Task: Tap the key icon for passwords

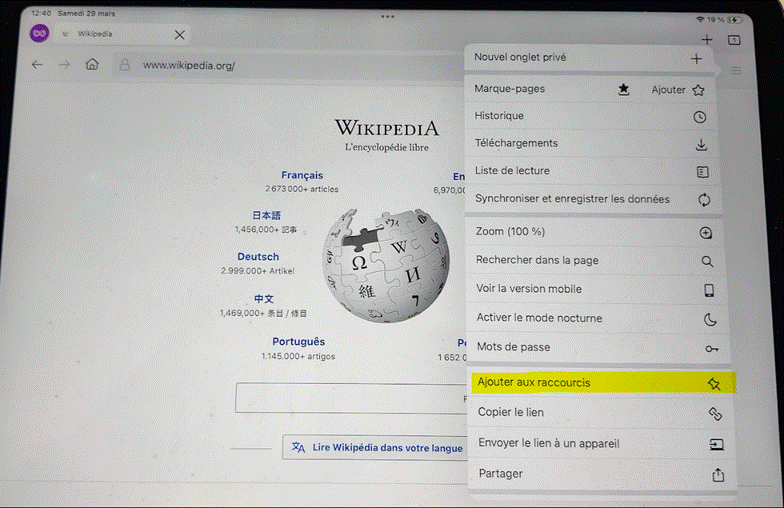Action: pyautogui.click(x=712, y=348)
